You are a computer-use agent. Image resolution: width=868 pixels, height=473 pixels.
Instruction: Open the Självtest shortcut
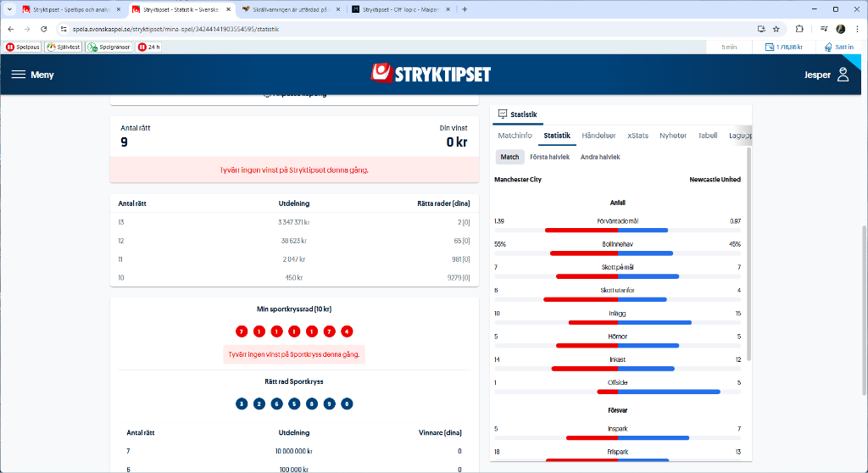pyautogui.click(x=64, y=47)
